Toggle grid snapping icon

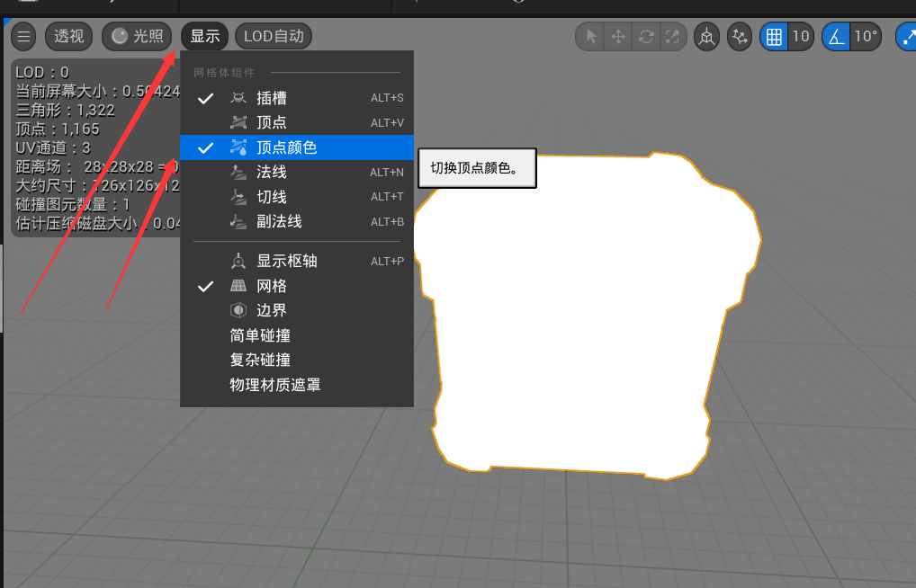click(x=774, y=37)
